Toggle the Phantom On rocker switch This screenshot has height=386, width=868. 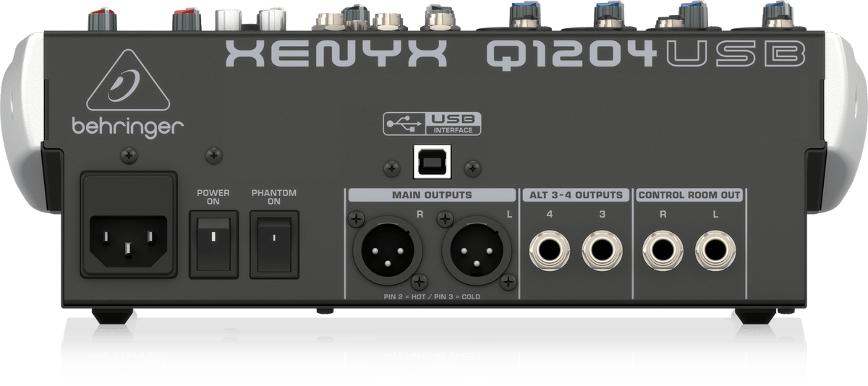coord(274,244)
